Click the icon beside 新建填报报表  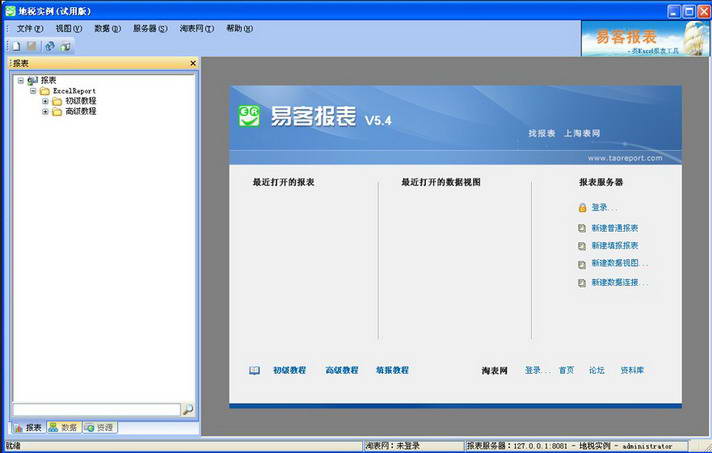click(x=582, y=246)
